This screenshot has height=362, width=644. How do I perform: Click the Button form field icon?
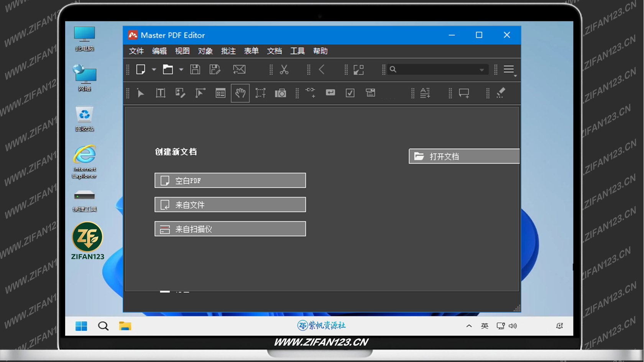330,93
